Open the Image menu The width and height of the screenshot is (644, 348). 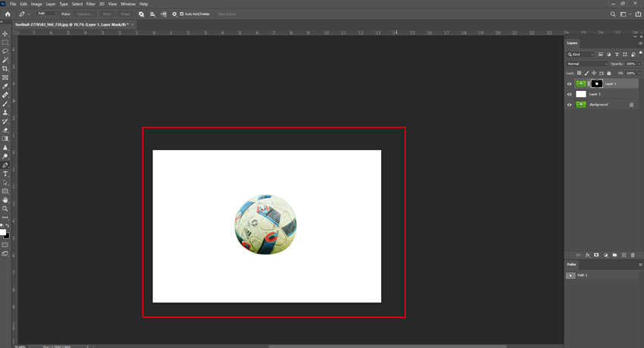[36, 4]
